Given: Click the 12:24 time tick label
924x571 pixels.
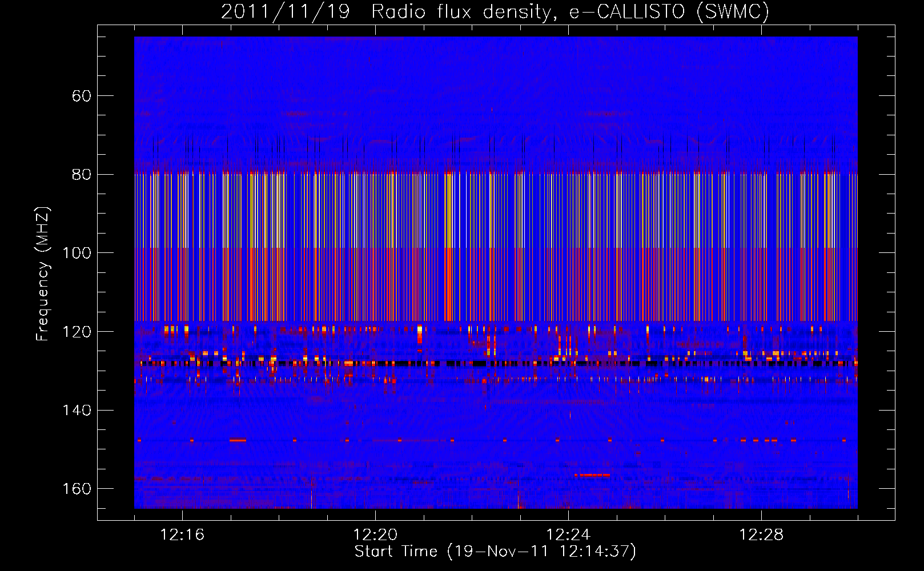Looking at the screenshot, I should [x=568, y=535].
